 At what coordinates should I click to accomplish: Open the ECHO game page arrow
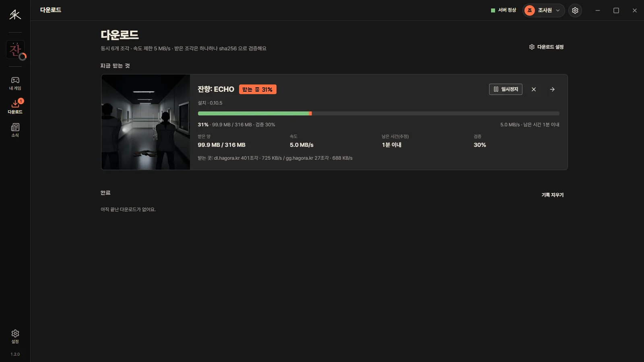(552, 89)
